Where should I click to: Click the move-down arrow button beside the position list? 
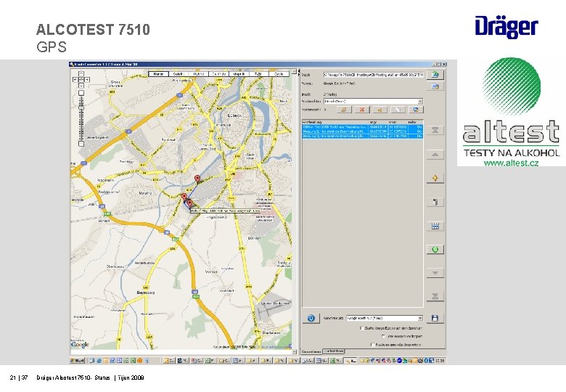(x=435, y=273)
